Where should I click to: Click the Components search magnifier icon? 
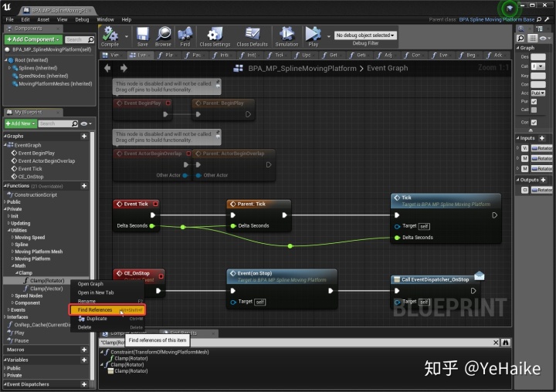tap(91, 39)
